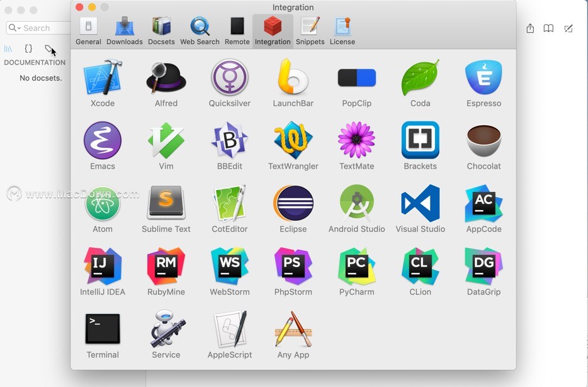Select the TextMate flower icon
This screenshot has height=387, width=588.
coord(356,140)
